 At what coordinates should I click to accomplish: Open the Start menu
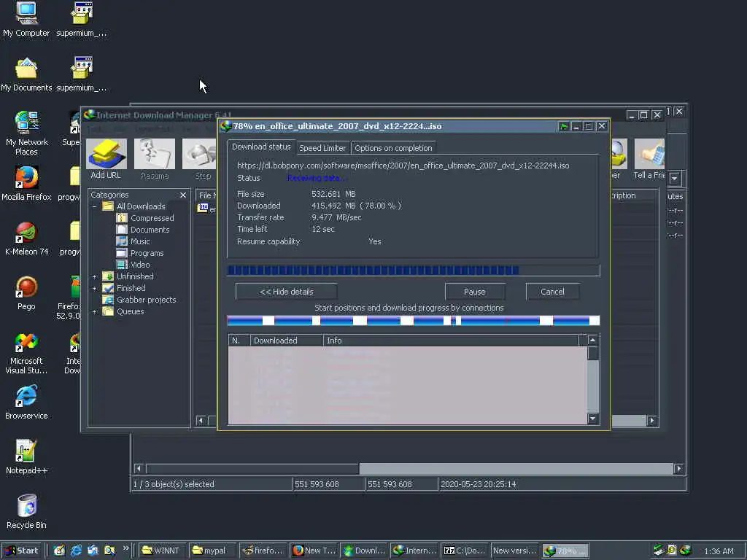coord(21,551)
